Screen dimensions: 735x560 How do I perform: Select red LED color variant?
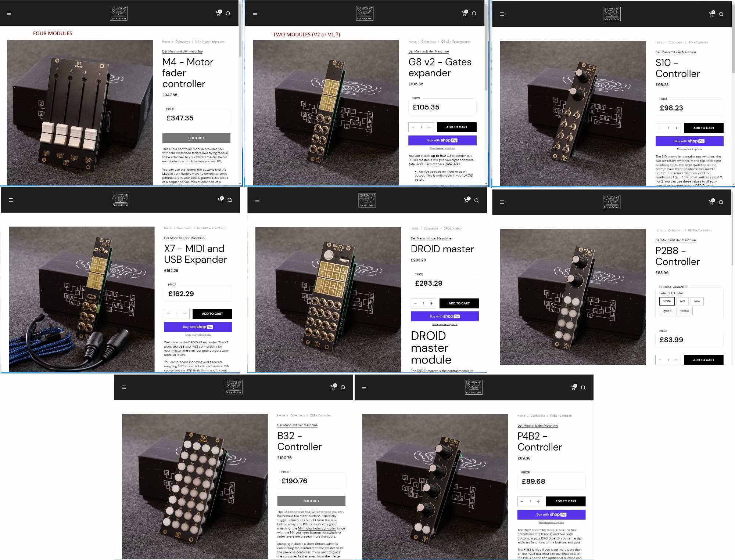coord(682,301)
